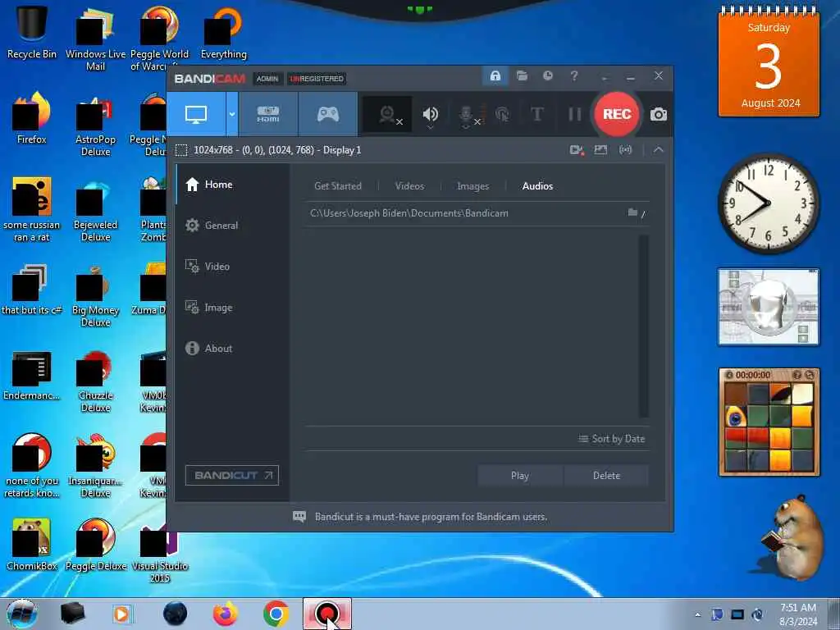Viewport: 840px width, 630px height.
Task: Click the Delete button
Action: [606, 476]
